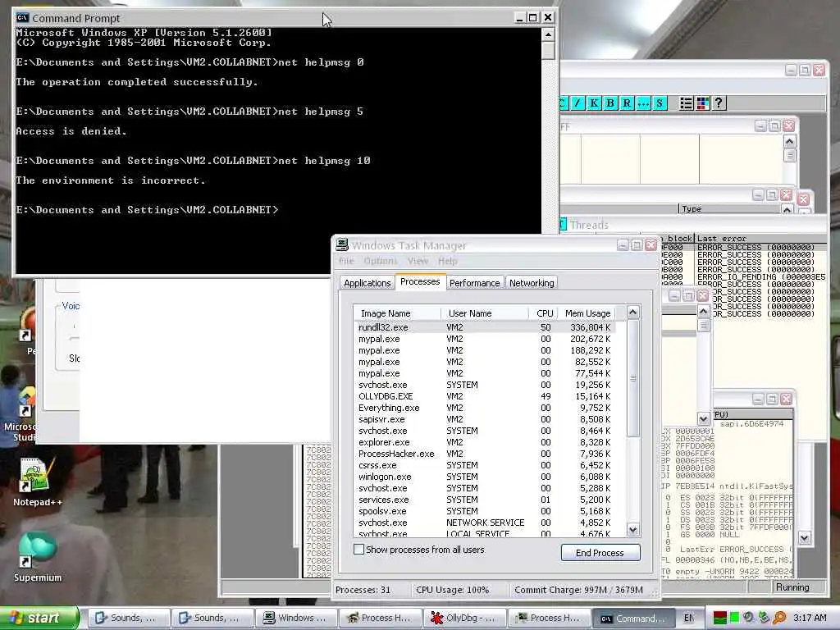Image resolution: width=840 pixels, height=630 pixels.
Task: Open OllyDbg patches window (/ button)
Action: pyautogui.click(x=577, y=103)
